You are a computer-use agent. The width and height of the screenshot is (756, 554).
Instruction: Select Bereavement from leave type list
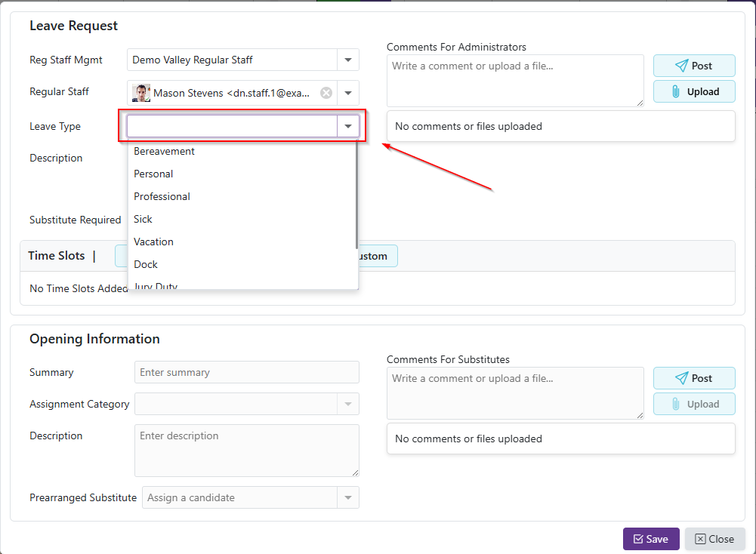tap(164, 151)
